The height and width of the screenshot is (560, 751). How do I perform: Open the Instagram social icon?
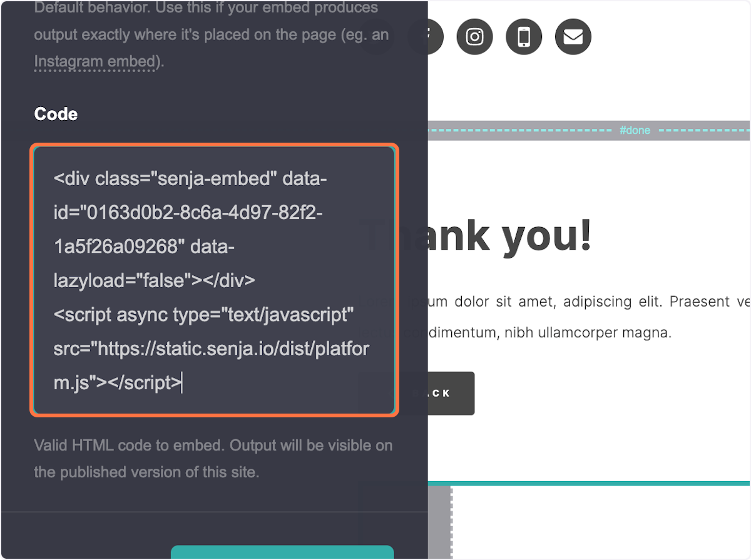click(474, 36)
